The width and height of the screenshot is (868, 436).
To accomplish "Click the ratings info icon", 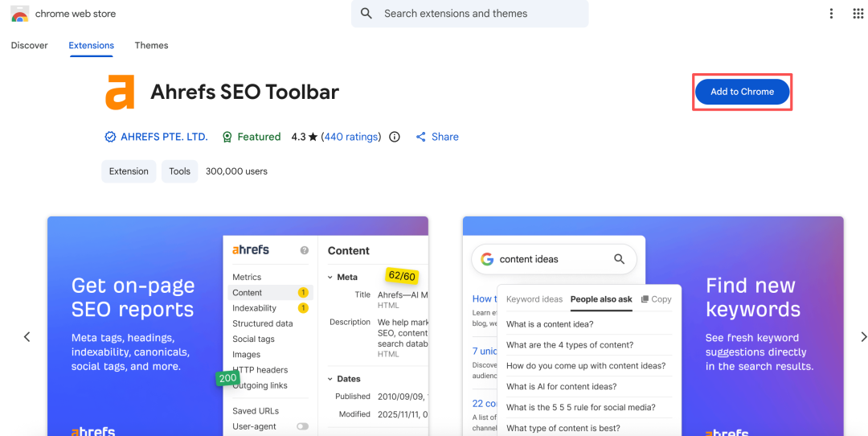I will pyautogui.click(x=395, y=137).
